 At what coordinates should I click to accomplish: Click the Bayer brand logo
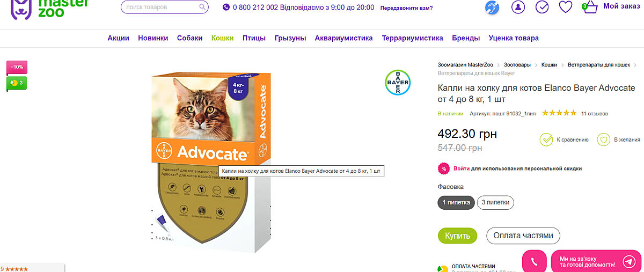coord(398,82)
